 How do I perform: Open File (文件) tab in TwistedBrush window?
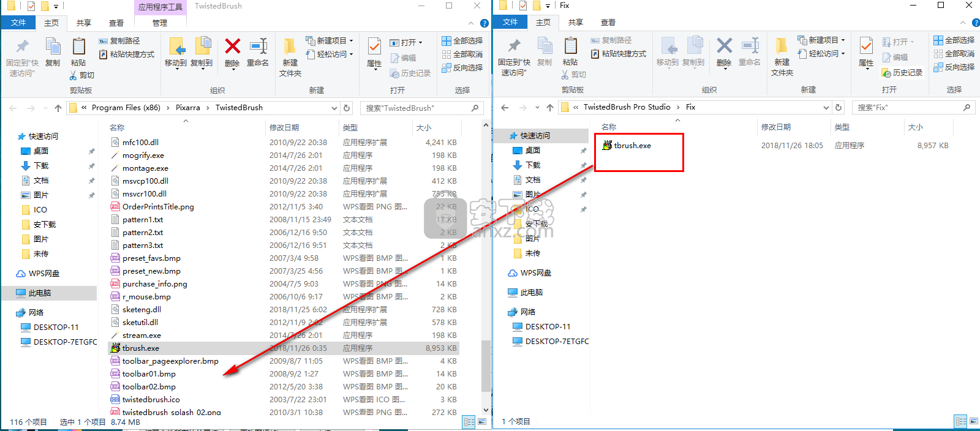19,23
